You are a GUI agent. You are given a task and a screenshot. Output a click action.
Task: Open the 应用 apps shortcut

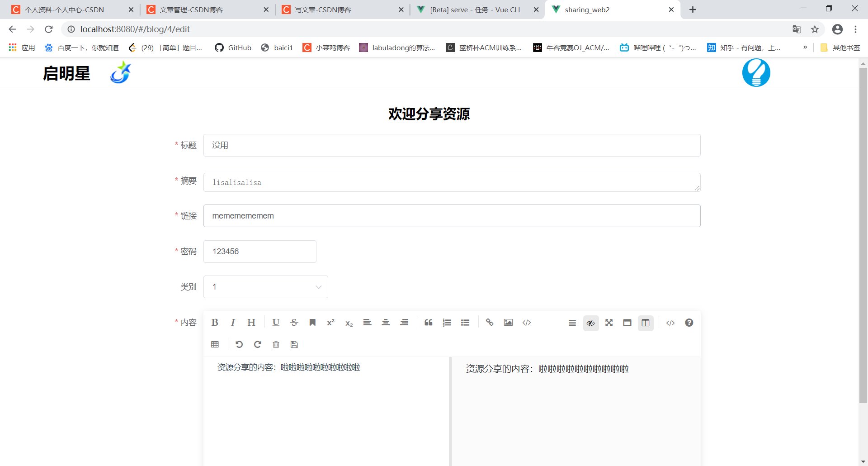(22, 48)
